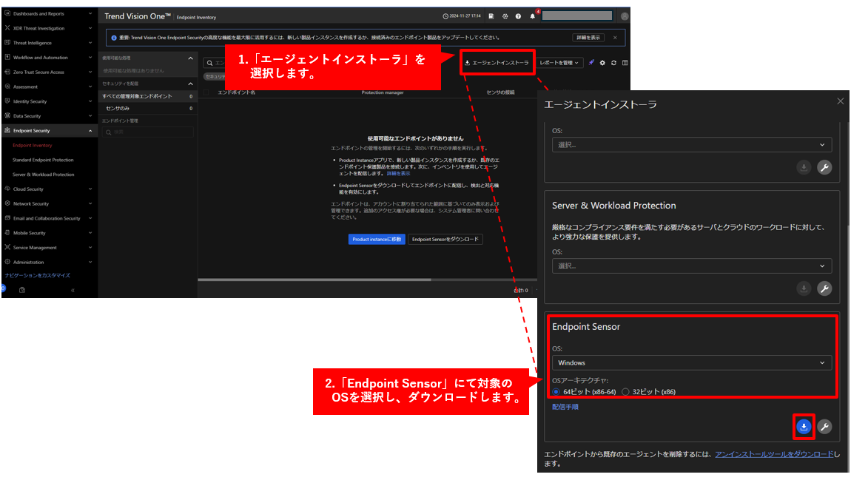The width and height of the screenshot is (868, 480).
Task: Select the 64ビット (x86-64) radio button
Action: tap(556, 391)
